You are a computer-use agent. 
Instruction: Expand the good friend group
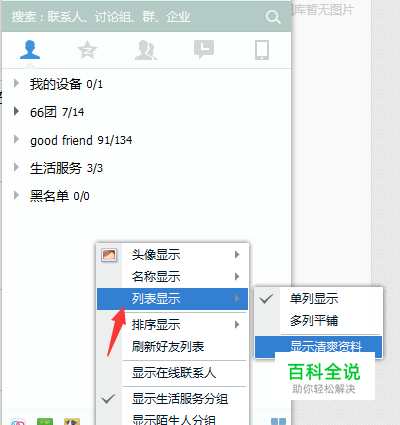pyautogui.click(x=16, y=139)
